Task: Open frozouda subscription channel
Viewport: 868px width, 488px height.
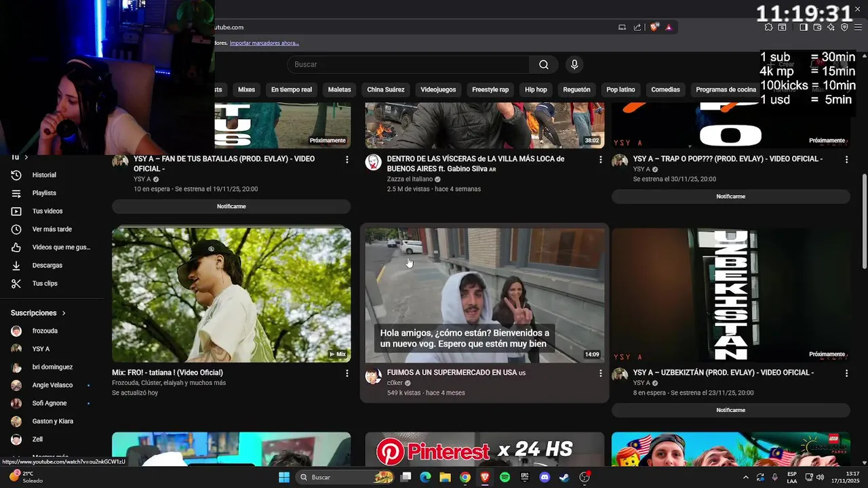Action: pos(45,331)
